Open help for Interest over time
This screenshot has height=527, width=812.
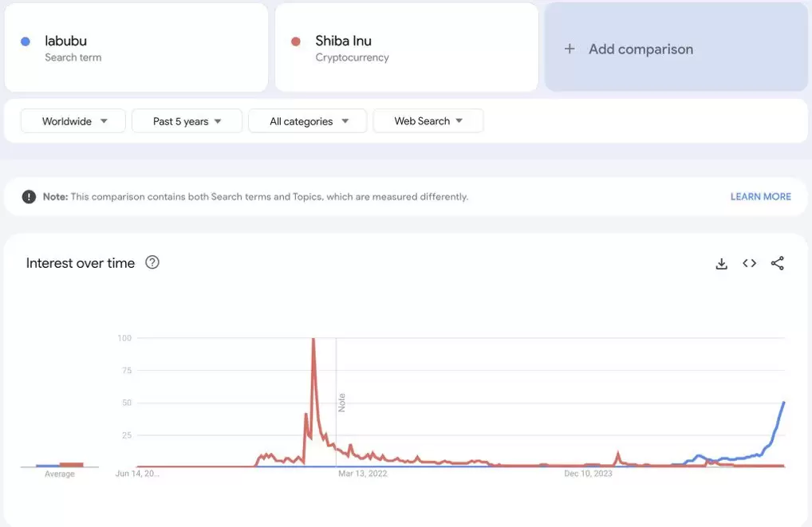coord(152,262)
